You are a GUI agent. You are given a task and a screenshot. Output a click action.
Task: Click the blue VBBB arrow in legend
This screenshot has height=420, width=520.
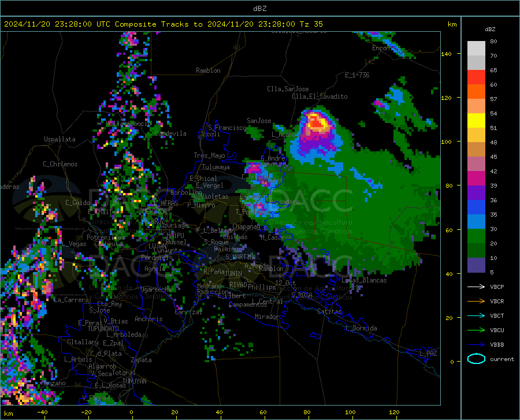coord(476,344)
